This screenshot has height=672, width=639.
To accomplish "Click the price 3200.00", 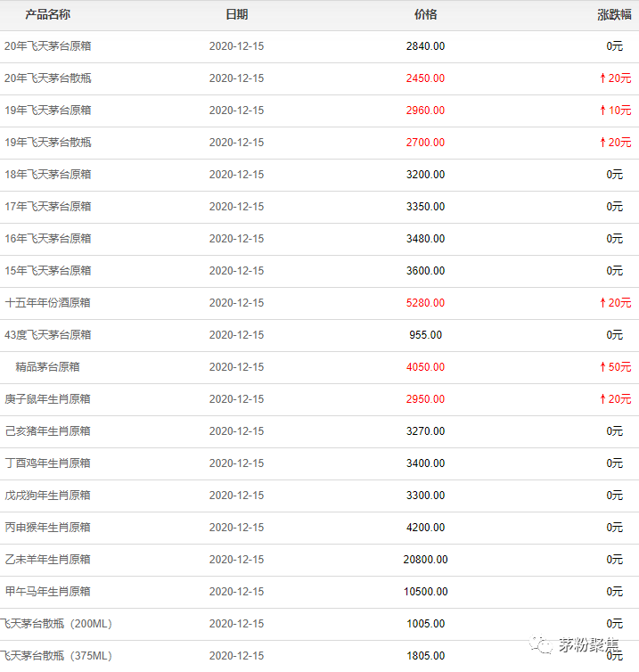I will (x=426, y=175).
